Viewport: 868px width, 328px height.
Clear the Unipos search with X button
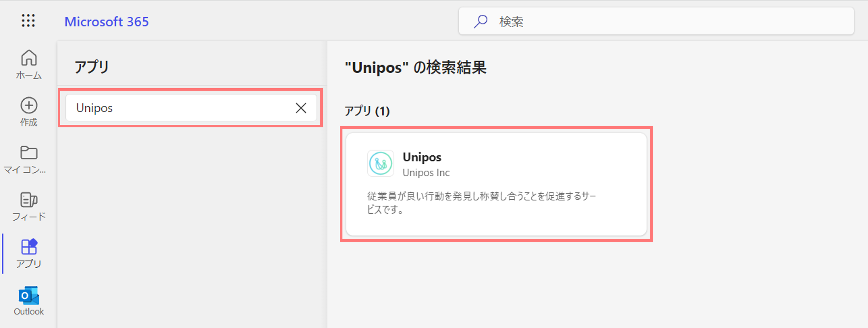coord(301,108)
